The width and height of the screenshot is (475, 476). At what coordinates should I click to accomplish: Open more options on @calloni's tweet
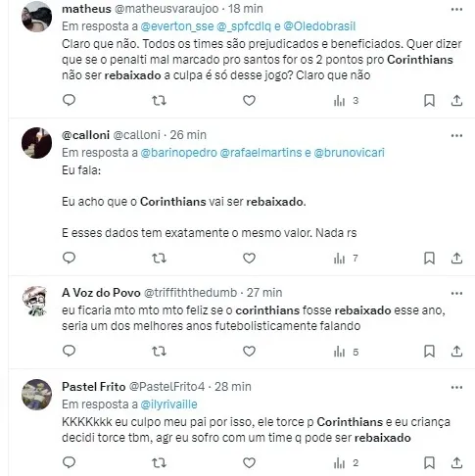[x=456, y=135]
